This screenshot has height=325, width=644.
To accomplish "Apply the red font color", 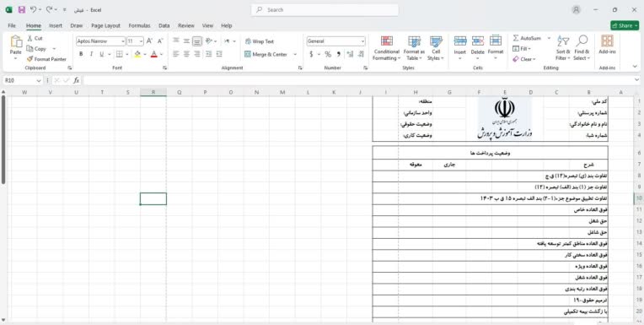I will [154, 54].
